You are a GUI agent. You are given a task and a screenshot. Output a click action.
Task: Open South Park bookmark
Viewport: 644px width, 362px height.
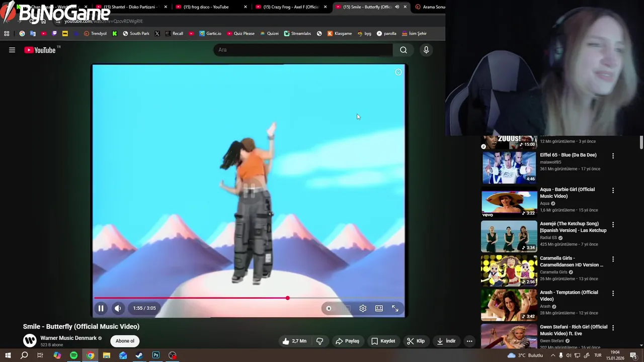[136, 34]
